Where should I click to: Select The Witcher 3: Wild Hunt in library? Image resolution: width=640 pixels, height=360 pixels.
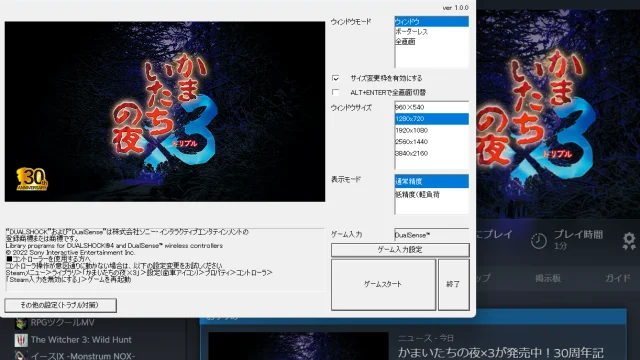point(81,340)
